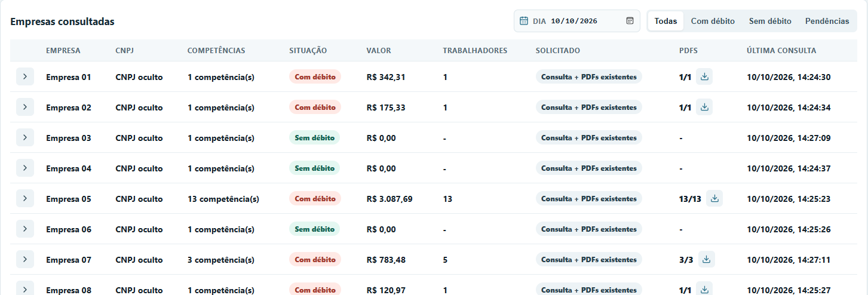Viewport: 868px width, 295px height.
Task: Download the 13/13 PDFs of Empresa 05
Action: [x=714, y=198]
